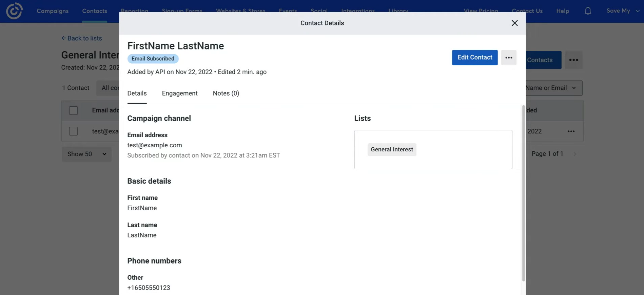
Task: Click the General Interest list tag
Action: pos(392,150)
